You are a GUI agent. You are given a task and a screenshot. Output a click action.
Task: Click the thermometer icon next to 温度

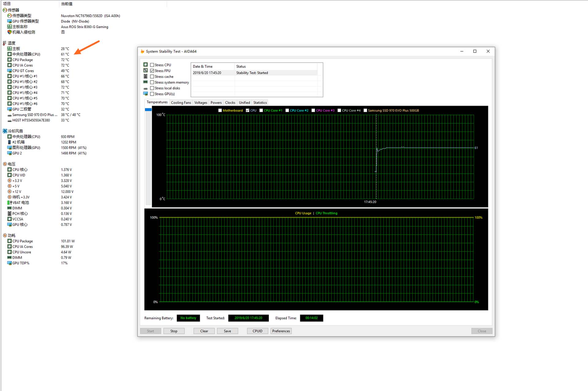(5, 43)
